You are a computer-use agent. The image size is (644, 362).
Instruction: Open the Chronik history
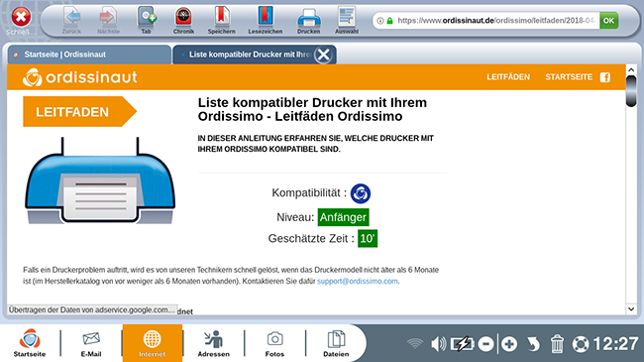(x=183, y=21)
